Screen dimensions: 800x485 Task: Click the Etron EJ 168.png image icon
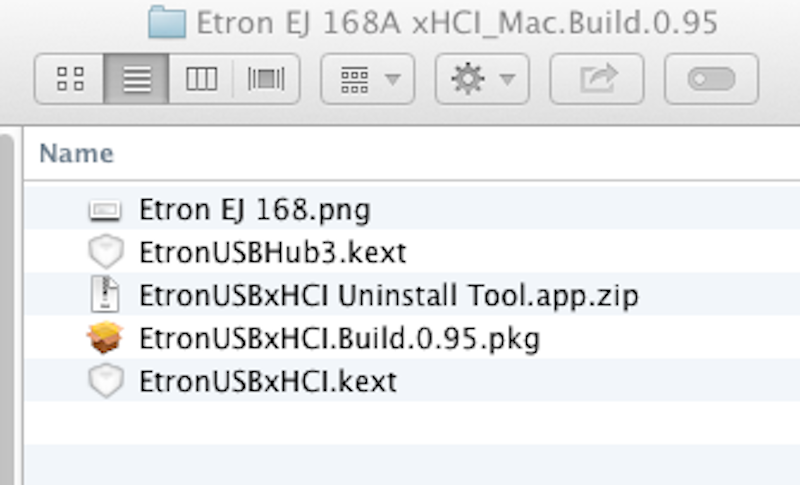click(104, 211)
